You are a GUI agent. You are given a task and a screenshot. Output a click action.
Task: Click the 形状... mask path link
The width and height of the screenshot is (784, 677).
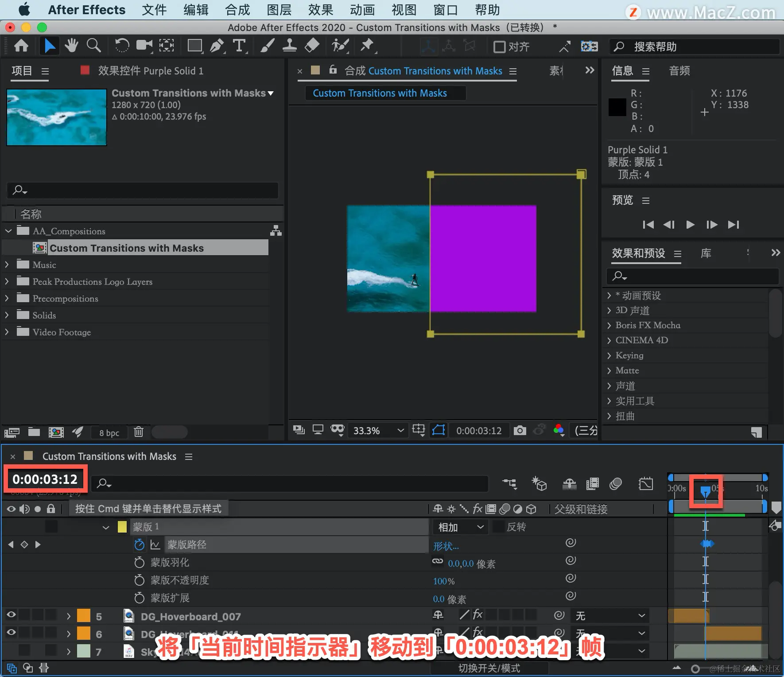point(446,546)
